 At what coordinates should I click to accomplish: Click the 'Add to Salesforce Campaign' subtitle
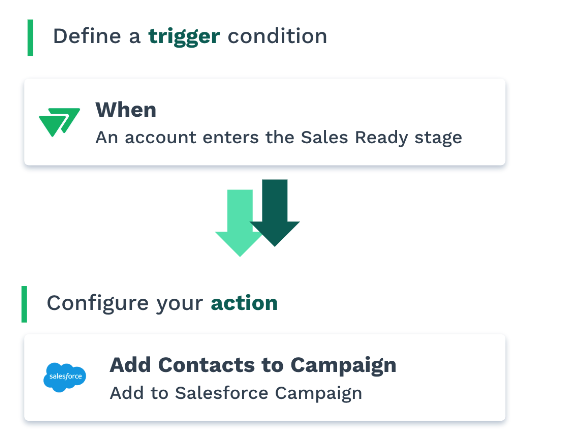point(236,393)
